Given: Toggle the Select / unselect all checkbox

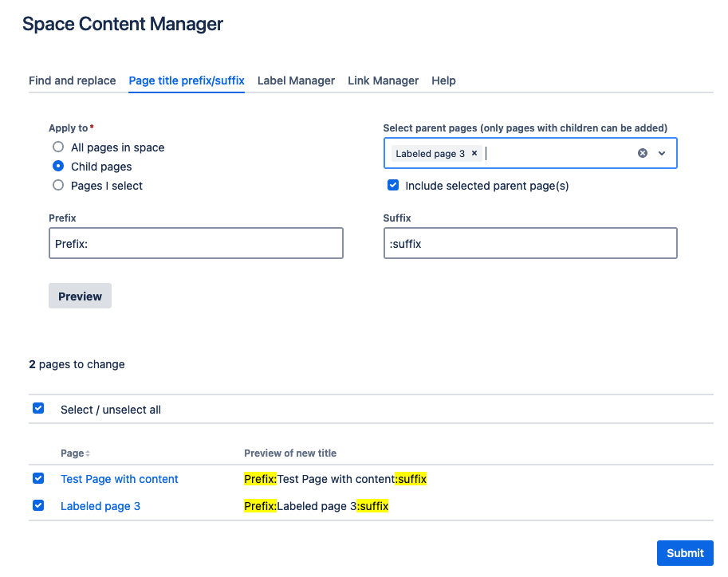Looking at the screenshot, I should pyautogui.click(x=38, y=409).
